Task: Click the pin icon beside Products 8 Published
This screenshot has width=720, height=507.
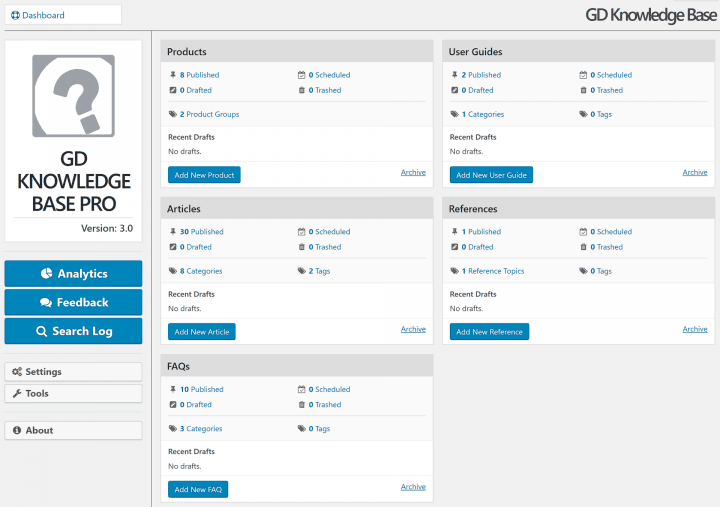Action: (173, 75)
